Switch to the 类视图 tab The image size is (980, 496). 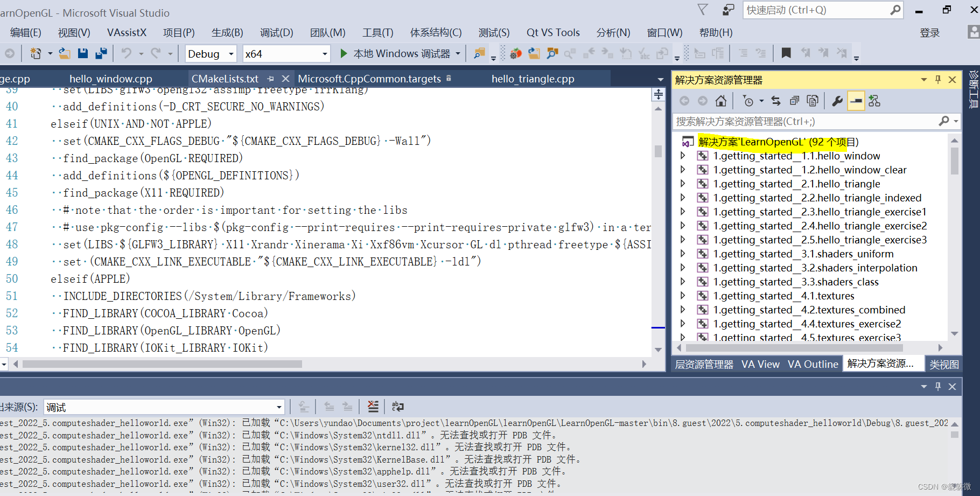point(944,364)
